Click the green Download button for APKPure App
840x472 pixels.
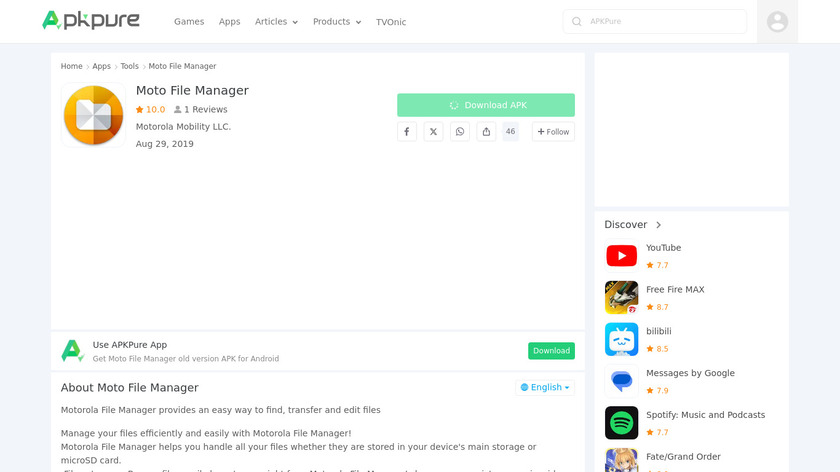[551, 351]
